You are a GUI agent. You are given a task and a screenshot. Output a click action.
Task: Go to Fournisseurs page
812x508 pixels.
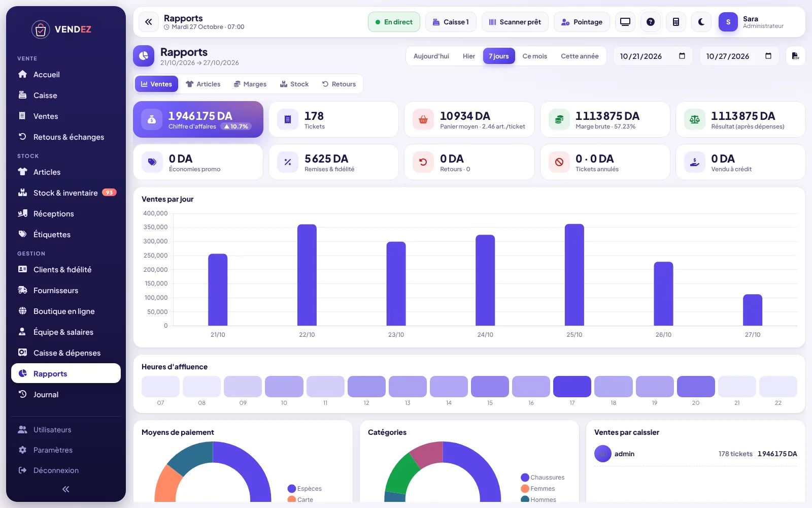click(x=66, y=291)
